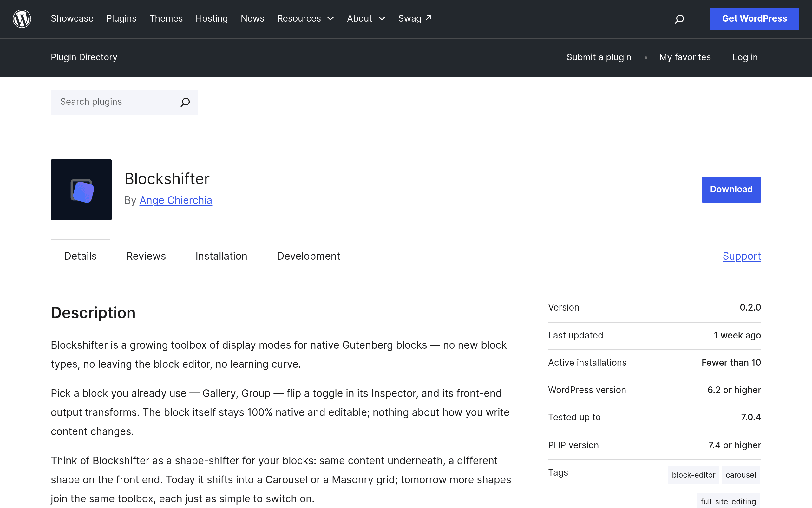
Task: Open the Plugin Directory link
Action: click(x=84, y=57)
